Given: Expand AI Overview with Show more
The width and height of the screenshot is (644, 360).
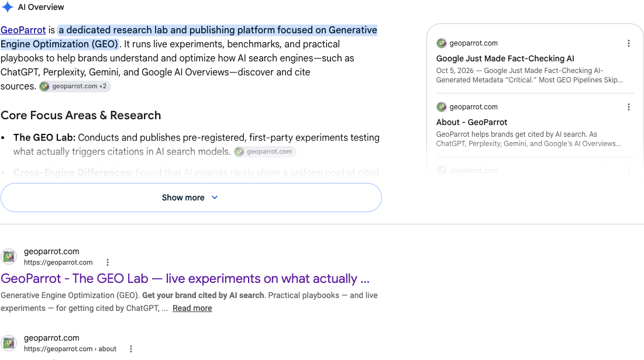Looking at the screenshot, I should point(191,198).
